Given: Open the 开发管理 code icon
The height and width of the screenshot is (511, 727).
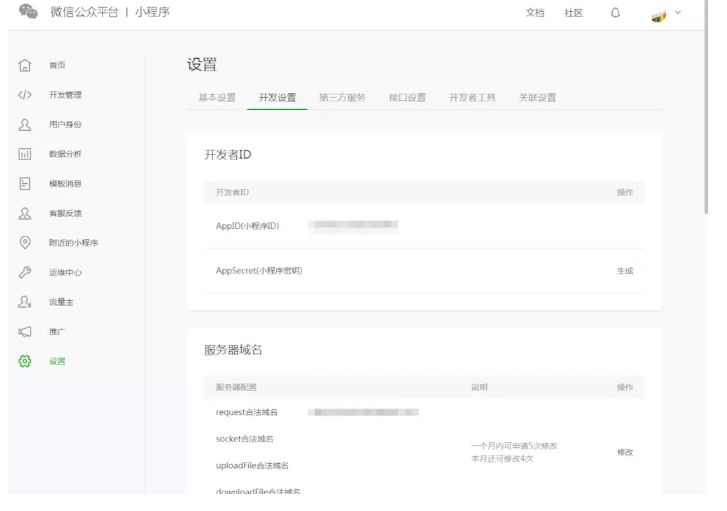Looking at the screenshot, I should click(x=22, y=95).
